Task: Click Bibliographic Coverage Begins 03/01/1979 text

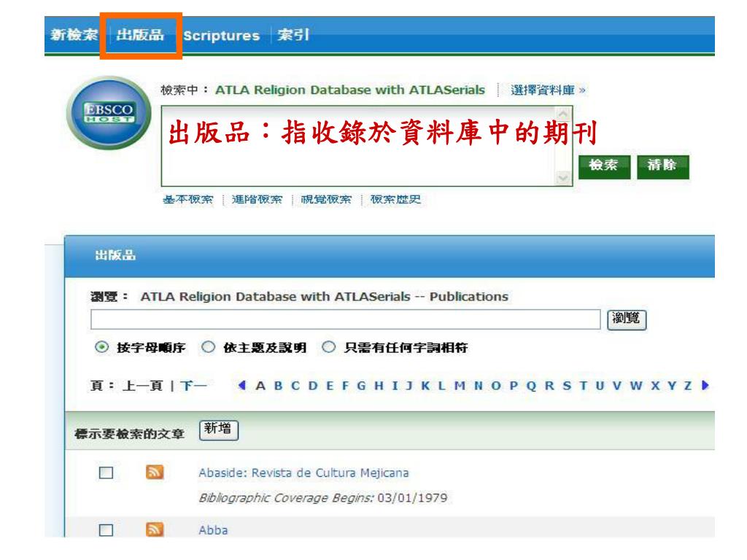Action: point(323,498)
